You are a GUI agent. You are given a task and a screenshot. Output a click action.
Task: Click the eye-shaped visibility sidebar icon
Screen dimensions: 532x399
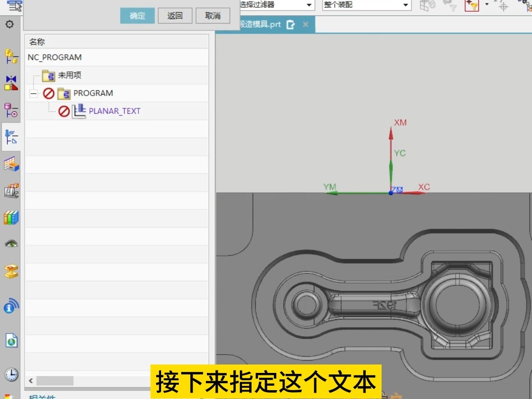(11, 242)
